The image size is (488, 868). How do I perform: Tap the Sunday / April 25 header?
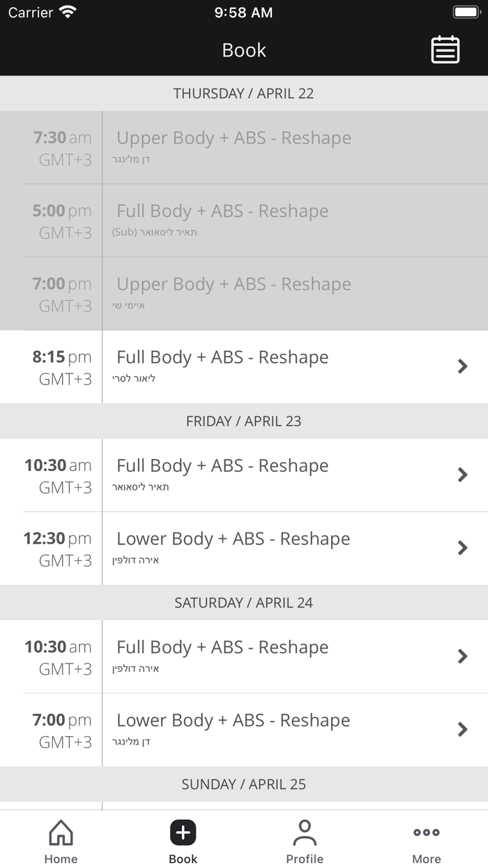click(244, 784)
